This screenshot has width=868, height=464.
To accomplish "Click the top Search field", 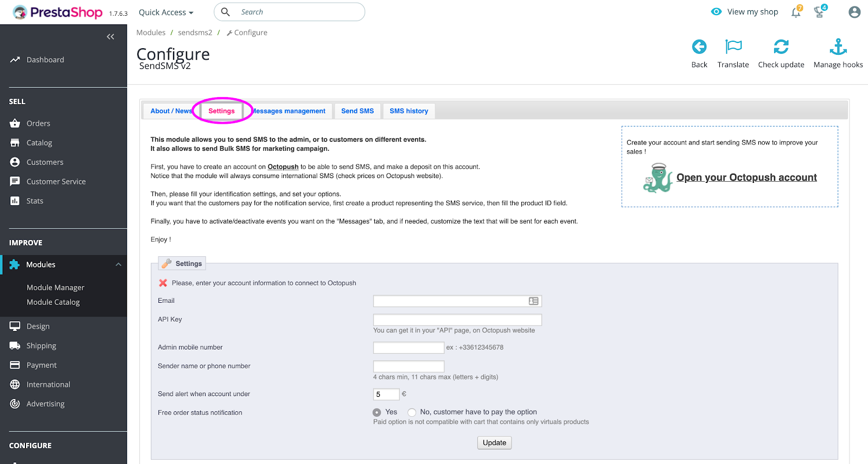I will [x=289, y=12].
